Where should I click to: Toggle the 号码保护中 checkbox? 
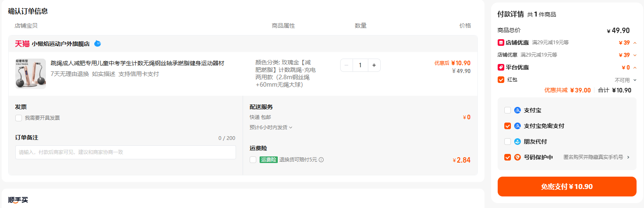(508, 157)
